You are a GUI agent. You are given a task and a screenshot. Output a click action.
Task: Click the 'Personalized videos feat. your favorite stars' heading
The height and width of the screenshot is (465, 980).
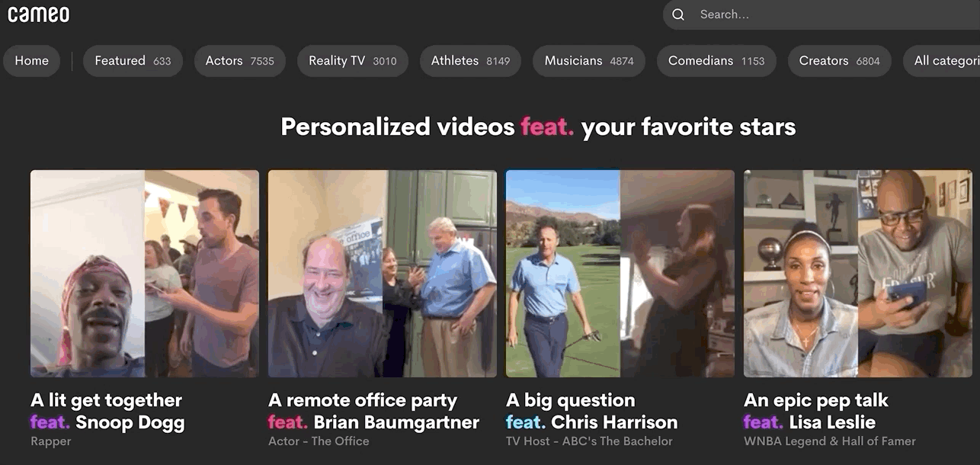click(x=538, y=127)
